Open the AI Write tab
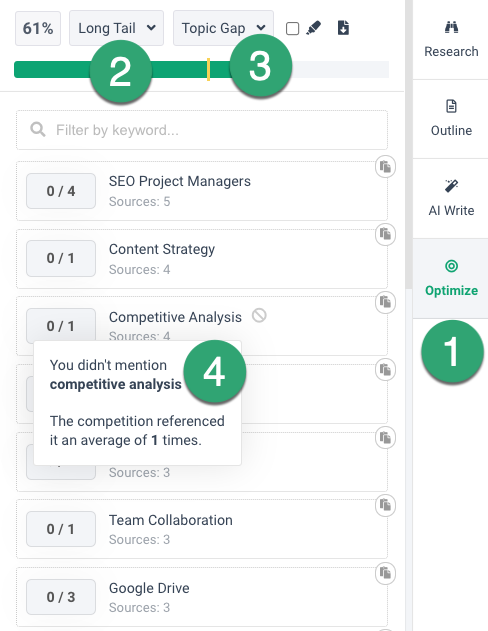Image resolution: width=488 pixels, height=631 pixels. click(x=451, y=198)
